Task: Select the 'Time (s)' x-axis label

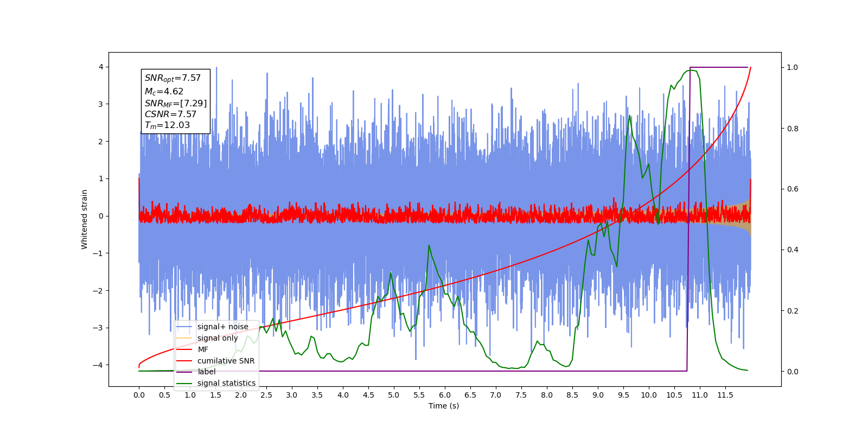Action: [x=444, y=406]
